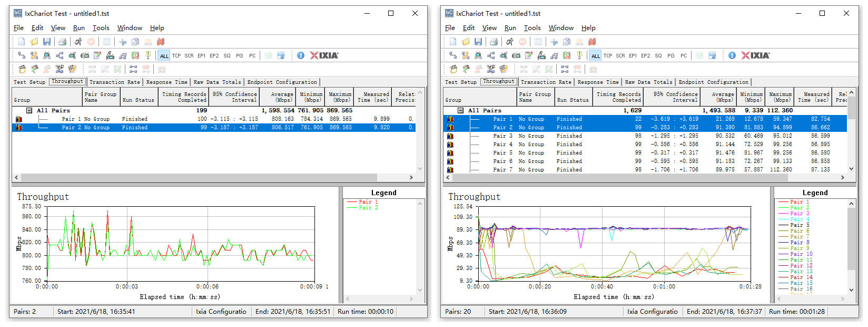Viewport: 868px width, 327px height.
Task: Collapse All Pairs group in right window
Action: (461, 111)
